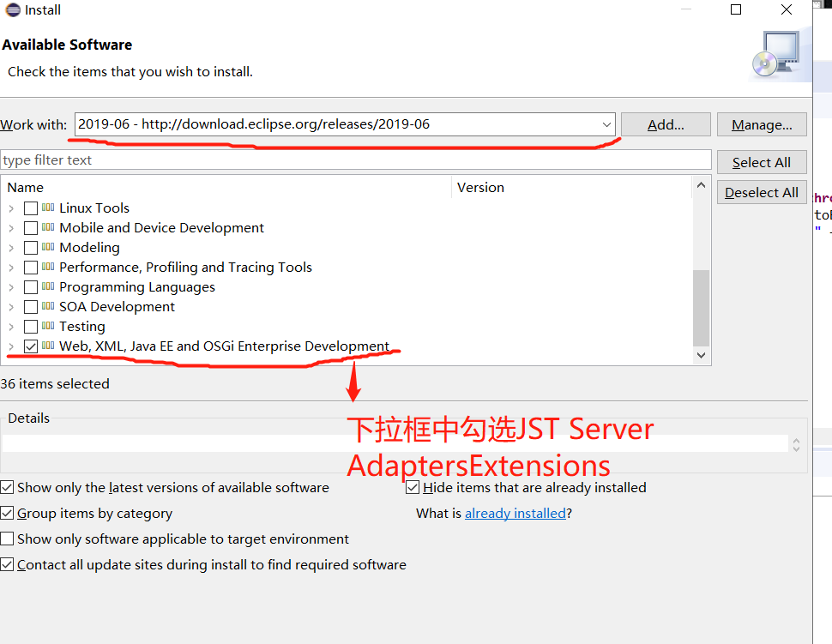Click the type filter text field
Image resolution: width=832 pixels, height=644 pixels.
355,159
